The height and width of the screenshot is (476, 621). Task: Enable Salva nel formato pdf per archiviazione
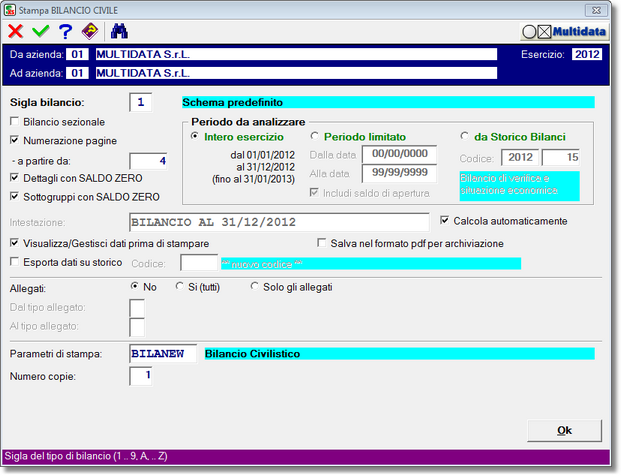322,242
